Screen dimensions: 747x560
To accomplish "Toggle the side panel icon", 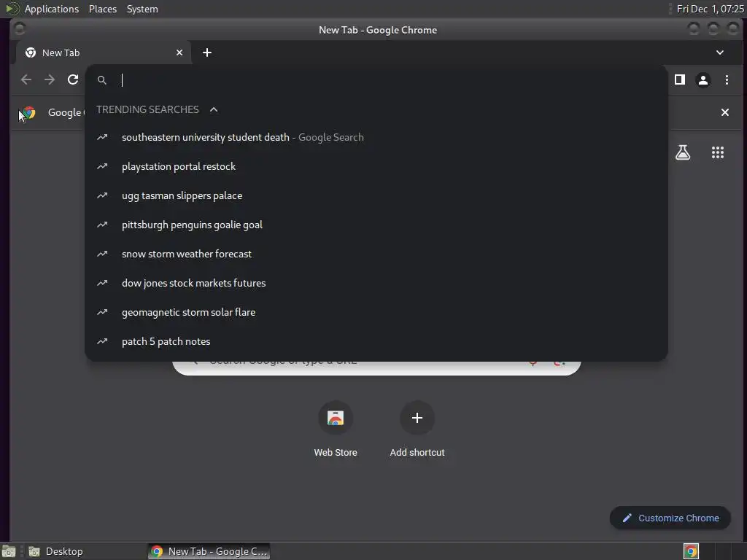I will pyautogui.click(x=680, y=79).
